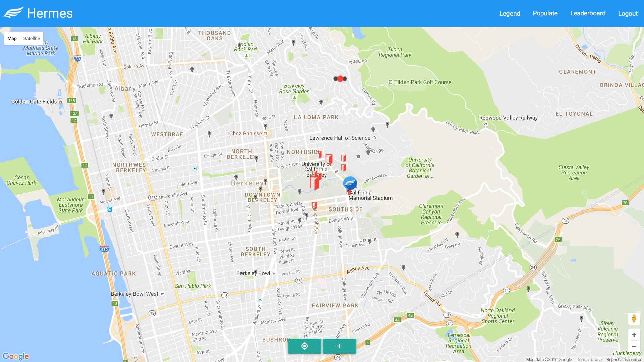Zoom out using the map minus control
Viewport: 644px width, 362px height.
click(x=634, y=346)
